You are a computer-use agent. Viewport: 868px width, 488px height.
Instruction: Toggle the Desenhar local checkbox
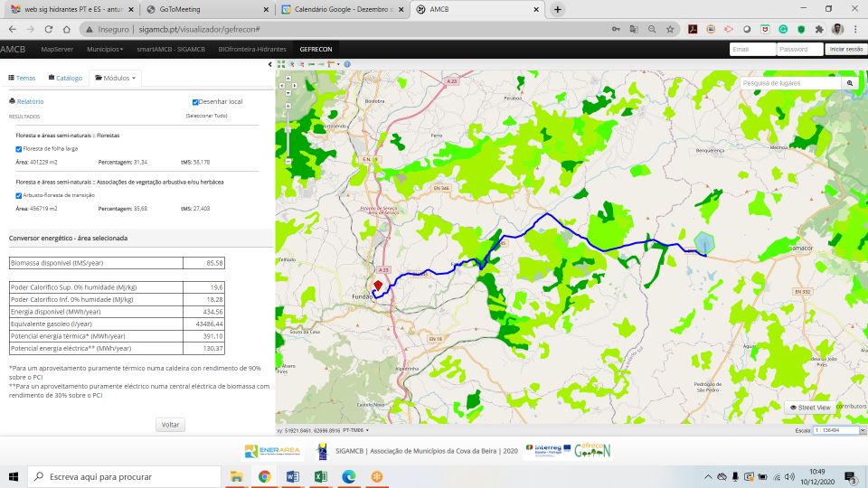pos(195,102)
